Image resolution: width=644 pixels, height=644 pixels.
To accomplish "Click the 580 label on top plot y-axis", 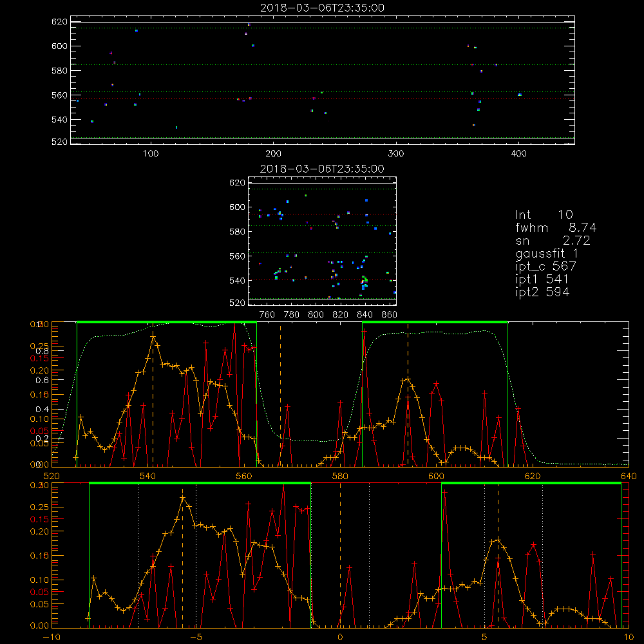I will 59,71.
